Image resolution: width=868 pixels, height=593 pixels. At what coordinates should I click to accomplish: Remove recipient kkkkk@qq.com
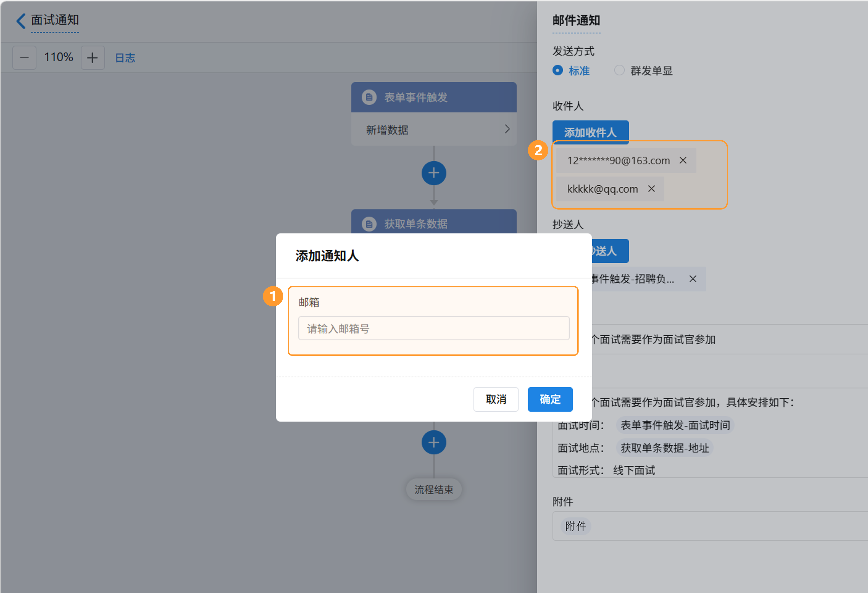coord(651,189)
